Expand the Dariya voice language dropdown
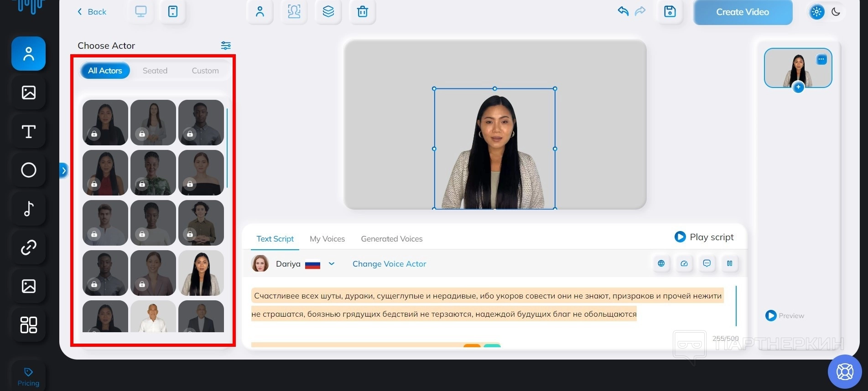This screenshot has height=391, width=868. [332, 264]
